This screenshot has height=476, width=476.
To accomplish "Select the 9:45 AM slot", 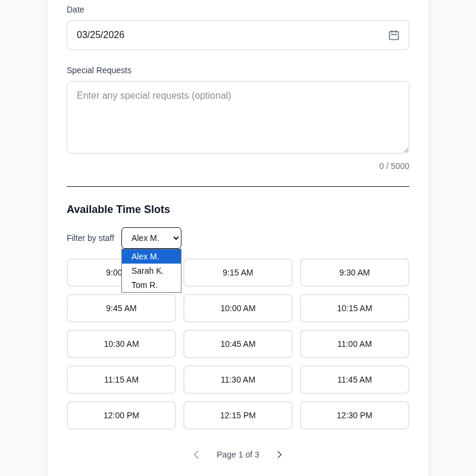I will tap(121, 308).
